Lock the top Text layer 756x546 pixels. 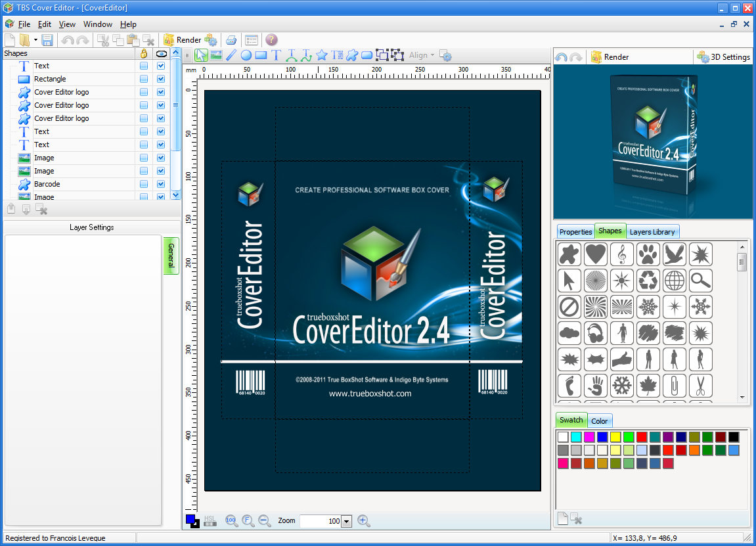pyautogui.click(x=144, y=66)
